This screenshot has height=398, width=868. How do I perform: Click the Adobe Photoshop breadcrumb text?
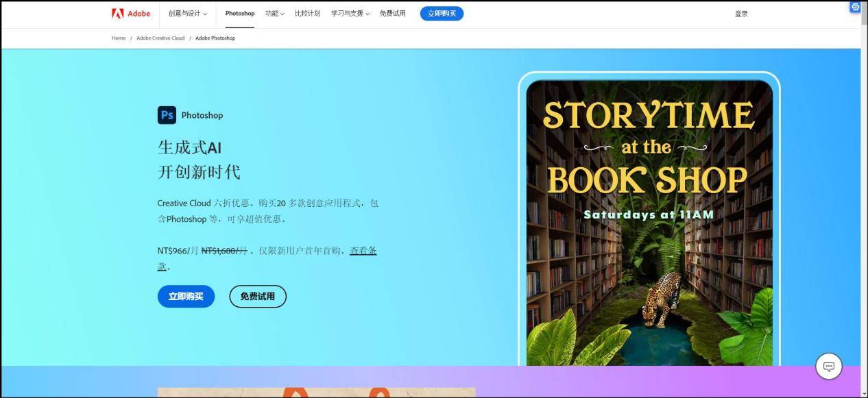[x=215, y=38]
